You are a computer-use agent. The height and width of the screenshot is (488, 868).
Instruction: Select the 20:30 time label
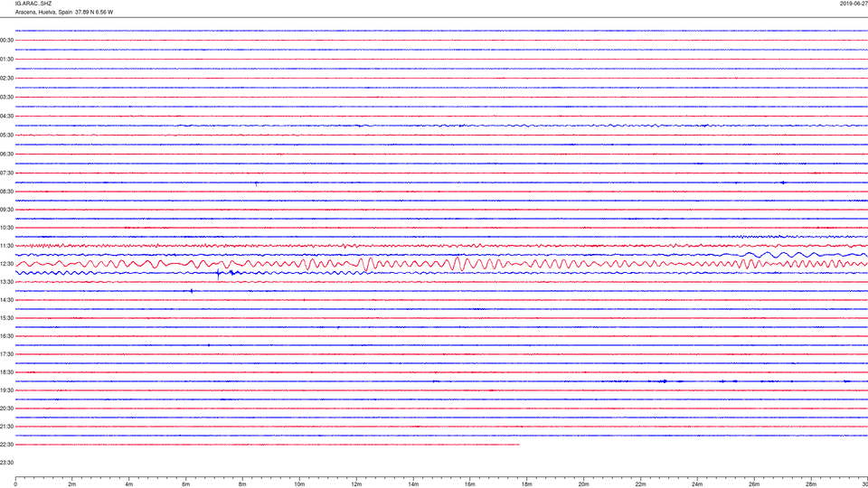[6, 408]
